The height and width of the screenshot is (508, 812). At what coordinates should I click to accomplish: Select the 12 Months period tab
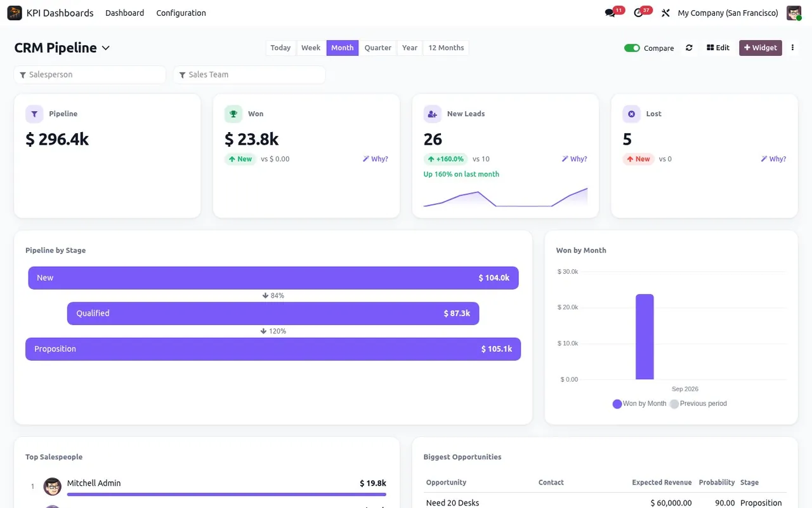[x=446, y=48]
